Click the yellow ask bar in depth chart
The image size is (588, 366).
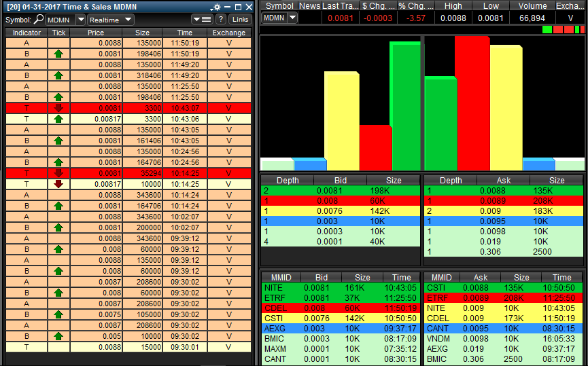[x=506, y=108]
